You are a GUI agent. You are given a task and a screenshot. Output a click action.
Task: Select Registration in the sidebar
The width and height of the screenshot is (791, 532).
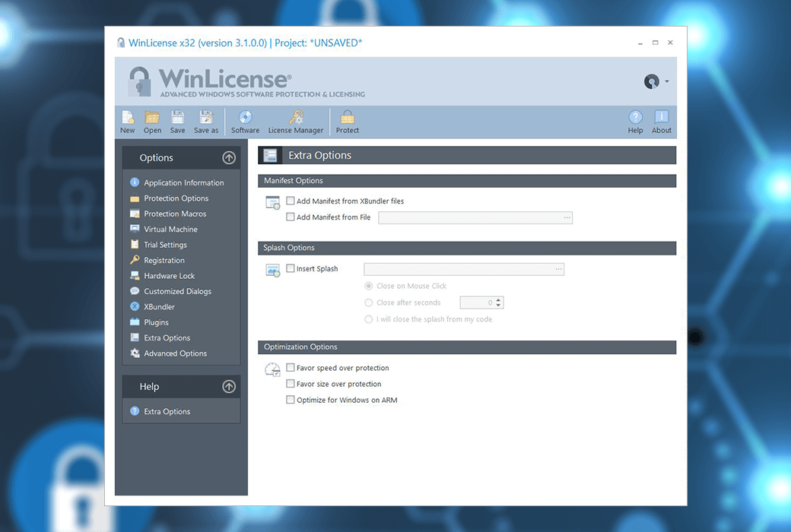pos(164,260)
